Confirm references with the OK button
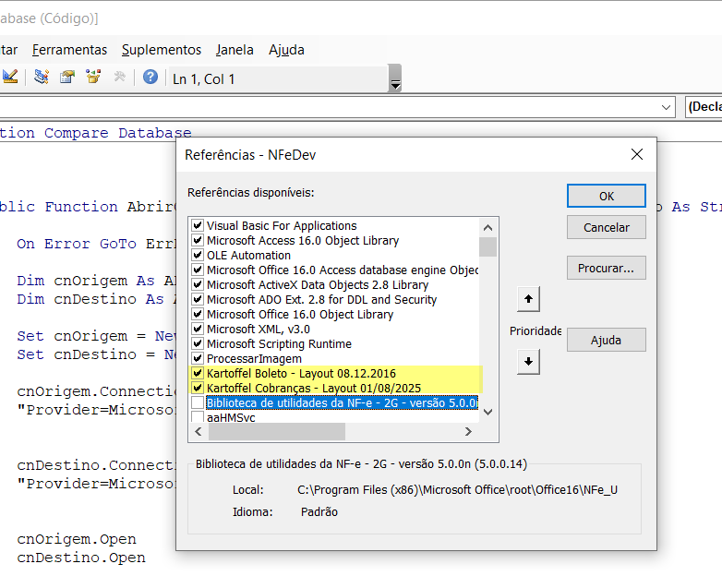This screenshot has height=588, width=722. 606,196
